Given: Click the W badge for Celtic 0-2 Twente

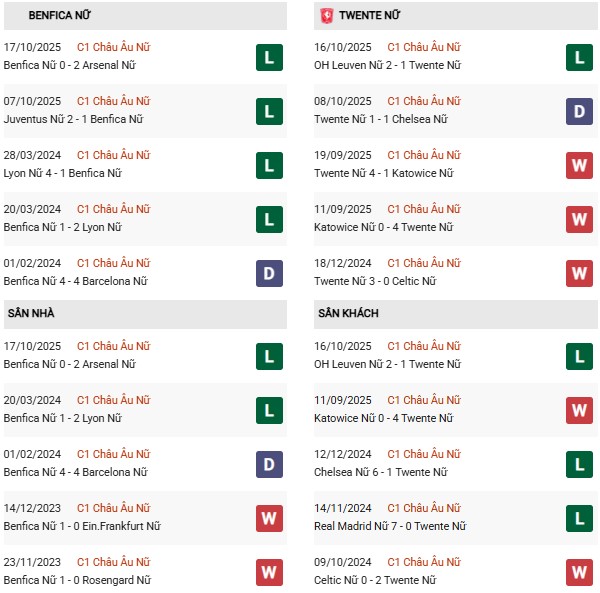Looking at the screenshot, I should click(x=579, y=572).
